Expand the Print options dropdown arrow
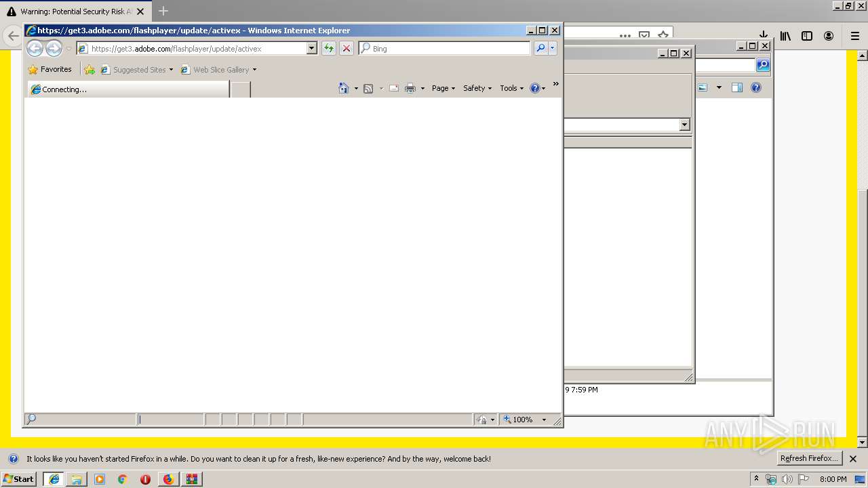The height and width of the screenshot is (488, 868). coord(422,89)
